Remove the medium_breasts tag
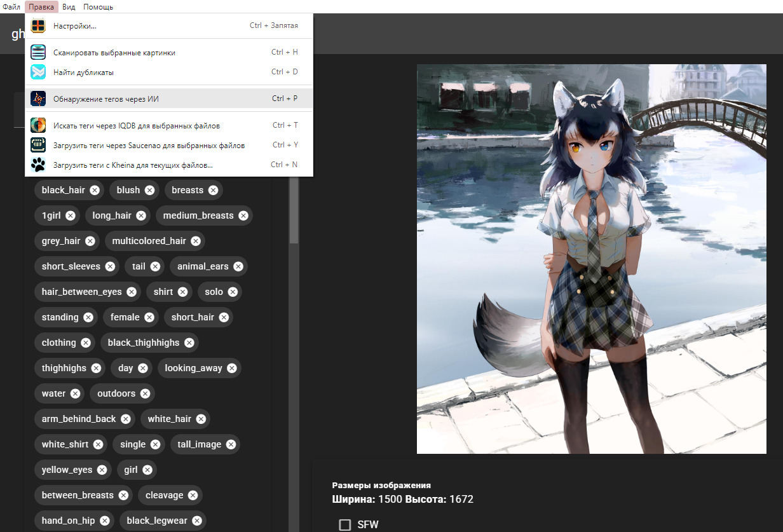The width and height of the screenshot is (783, 532). pyautogui.click(x=243, y=215)
